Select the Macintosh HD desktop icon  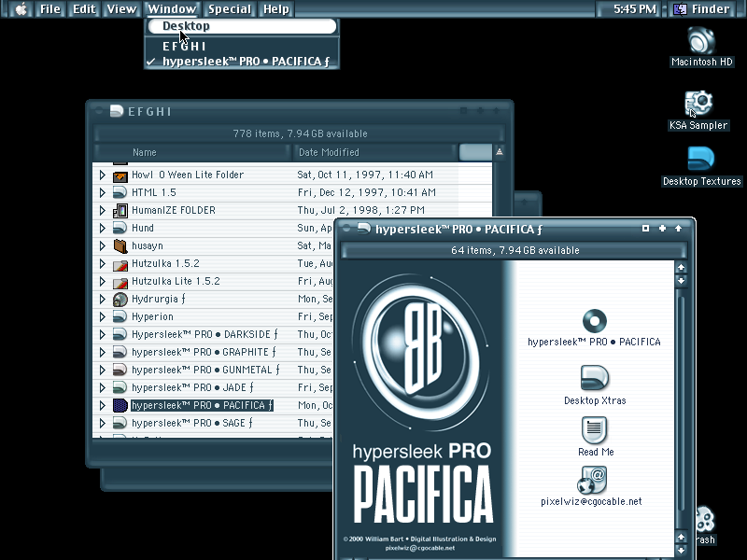pyautogui.click(x=701, y=41)
